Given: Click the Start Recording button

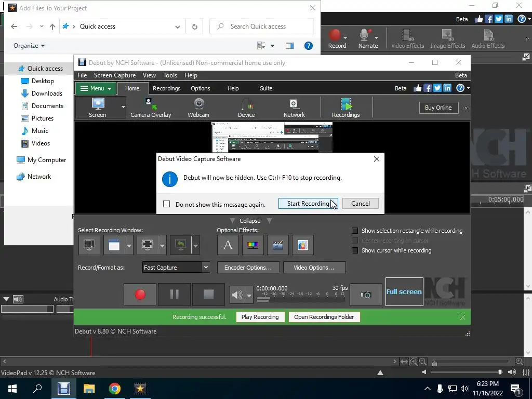Looking at the screenshot, I should point(308,204).
